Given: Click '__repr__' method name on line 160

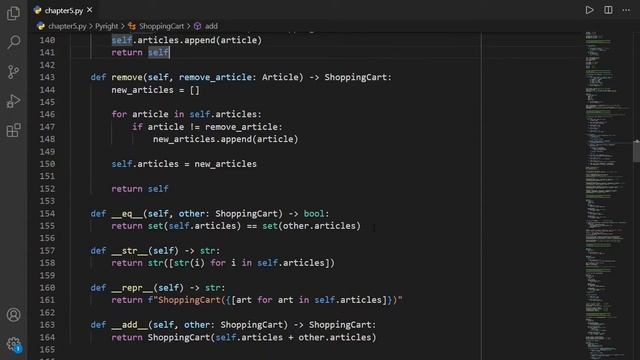Looking at the screenshot, I should pyautogui.click(x=132, y=288).
